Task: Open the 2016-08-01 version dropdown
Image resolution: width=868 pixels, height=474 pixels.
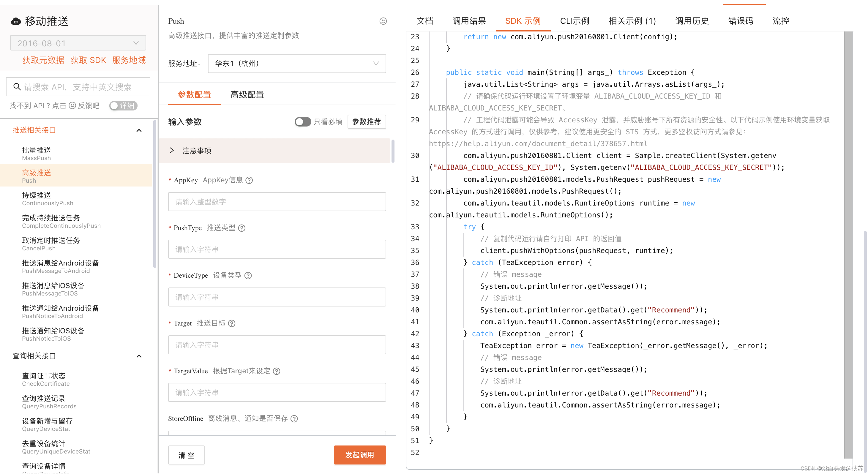Action: (78, 43)
